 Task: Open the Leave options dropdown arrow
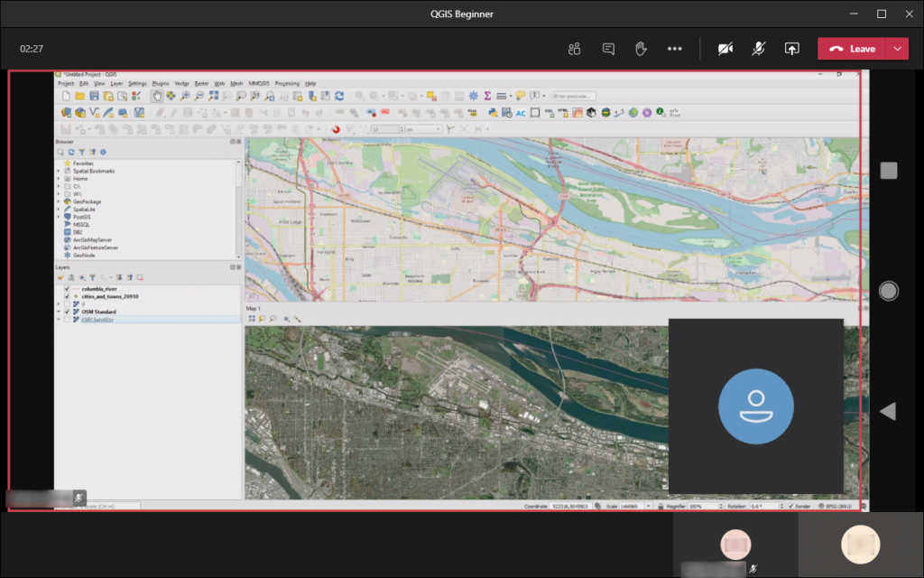[x=897, y=49]
